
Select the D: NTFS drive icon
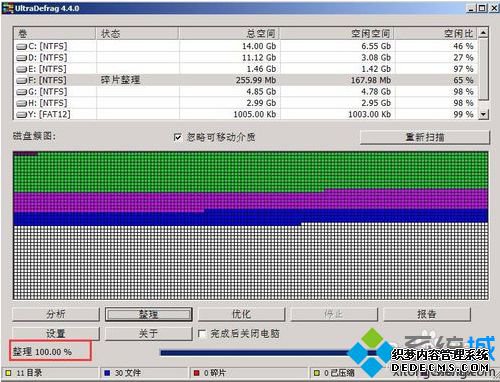pos(21,58)
